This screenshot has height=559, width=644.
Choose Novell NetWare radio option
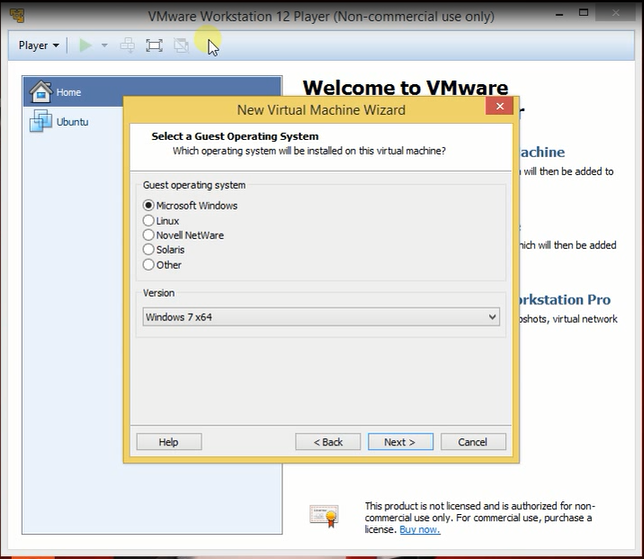[x=148, y=235]
